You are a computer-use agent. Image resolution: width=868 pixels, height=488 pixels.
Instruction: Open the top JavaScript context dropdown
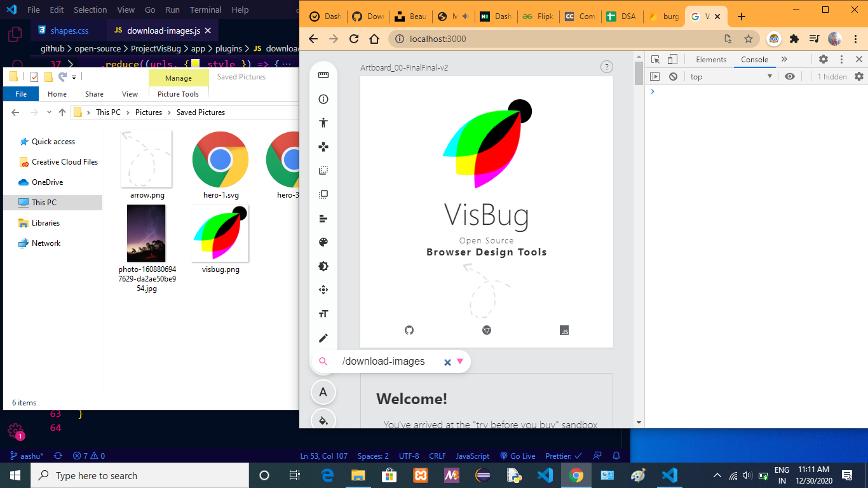(731, 76)
